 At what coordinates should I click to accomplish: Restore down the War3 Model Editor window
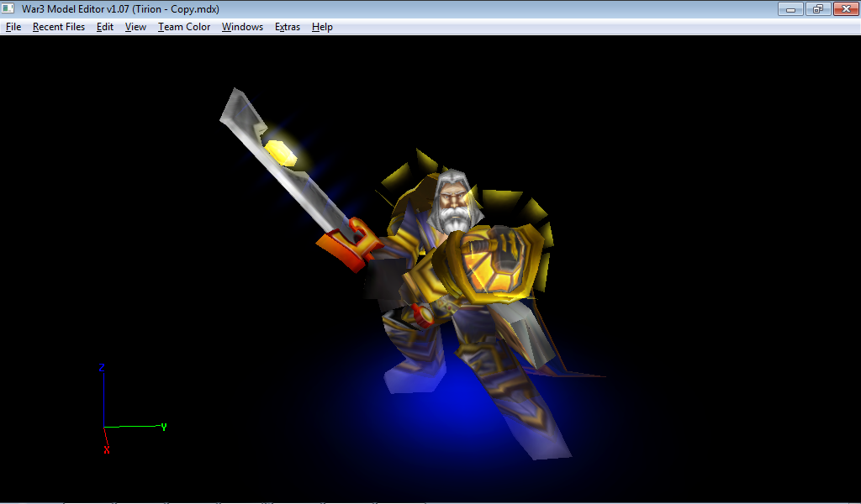(x=818, y=8)
